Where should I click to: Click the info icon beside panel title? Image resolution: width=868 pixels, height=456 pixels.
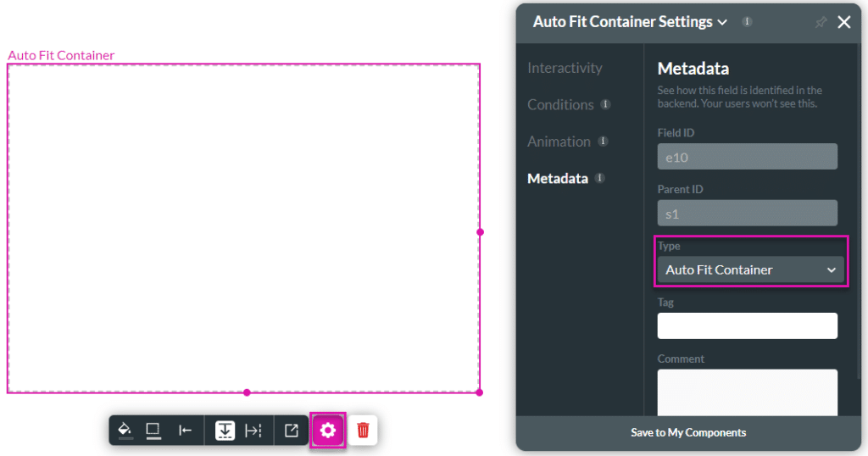tap(747, 22)
